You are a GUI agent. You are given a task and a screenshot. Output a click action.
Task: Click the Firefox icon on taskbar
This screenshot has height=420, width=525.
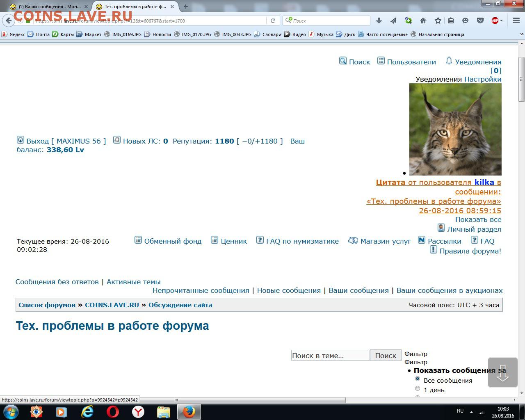tap(189, 411)
